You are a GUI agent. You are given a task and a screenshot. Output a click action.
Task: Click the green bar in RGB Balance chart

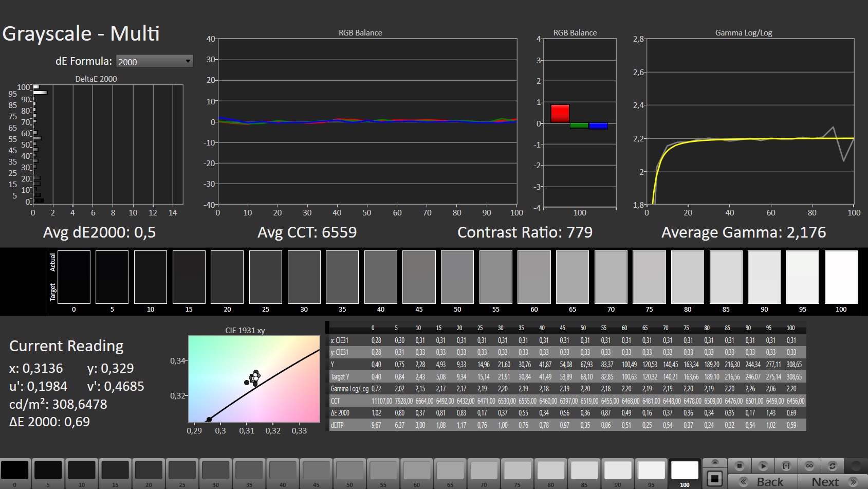click(x=579, y=125)
